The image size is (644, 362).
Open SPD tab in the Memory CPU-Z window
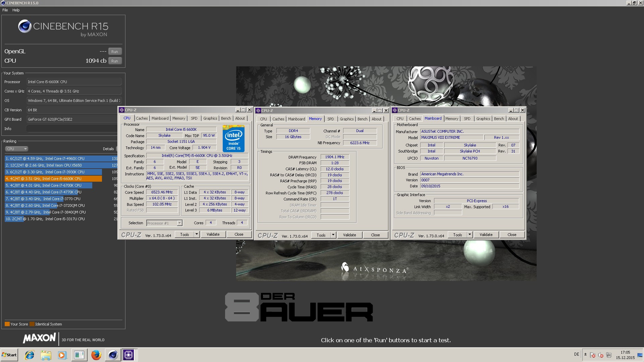tap(331, 119)
